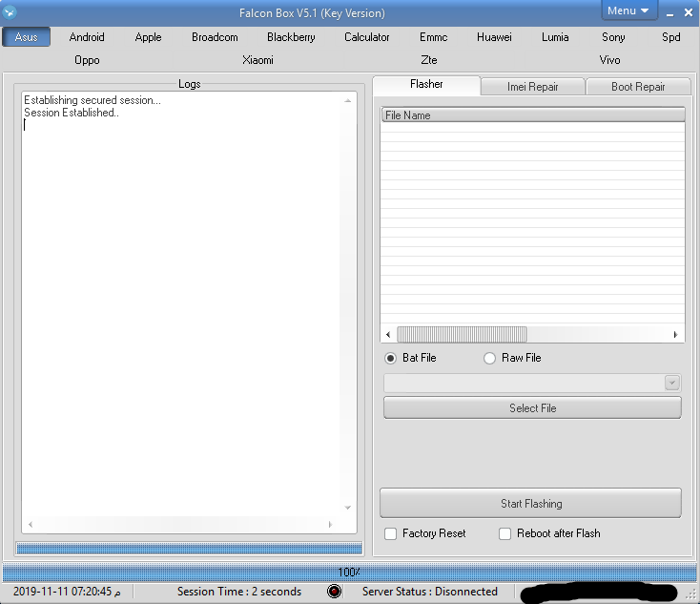Switch to the Asus tab
The image size is (700, 604).
26,37
